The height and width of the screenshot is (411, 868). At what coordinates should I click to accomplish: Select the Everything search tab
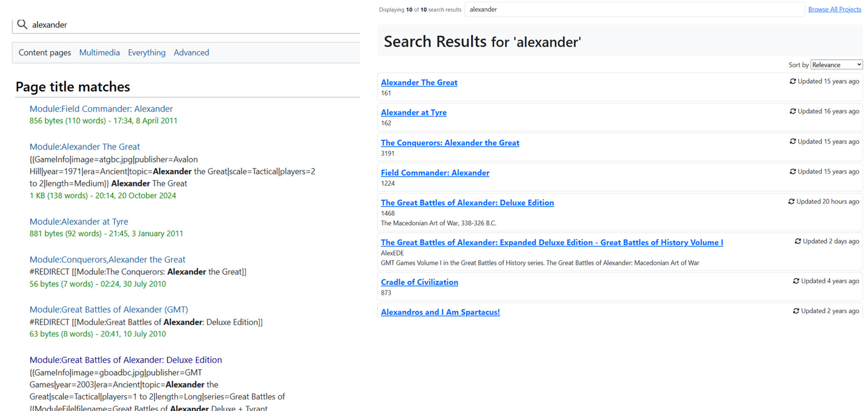coord(147,52)
